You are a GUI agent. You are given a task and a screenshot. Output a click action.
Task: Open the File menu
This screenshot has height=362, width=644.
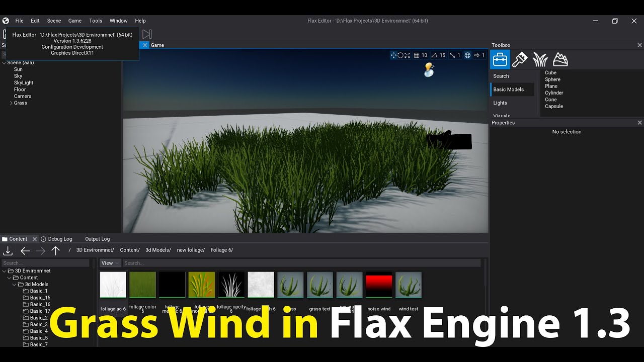[19, 21]
